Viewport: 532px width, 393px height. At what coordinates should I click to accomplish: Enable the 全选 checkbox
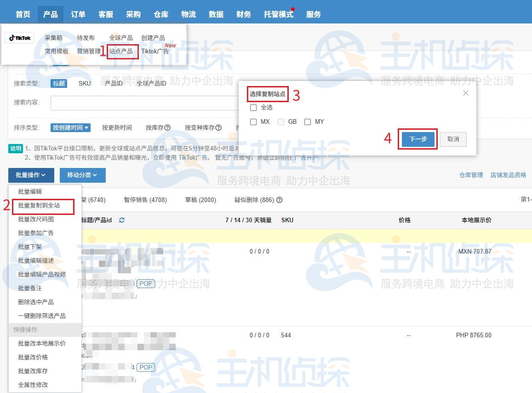(253, 107)
